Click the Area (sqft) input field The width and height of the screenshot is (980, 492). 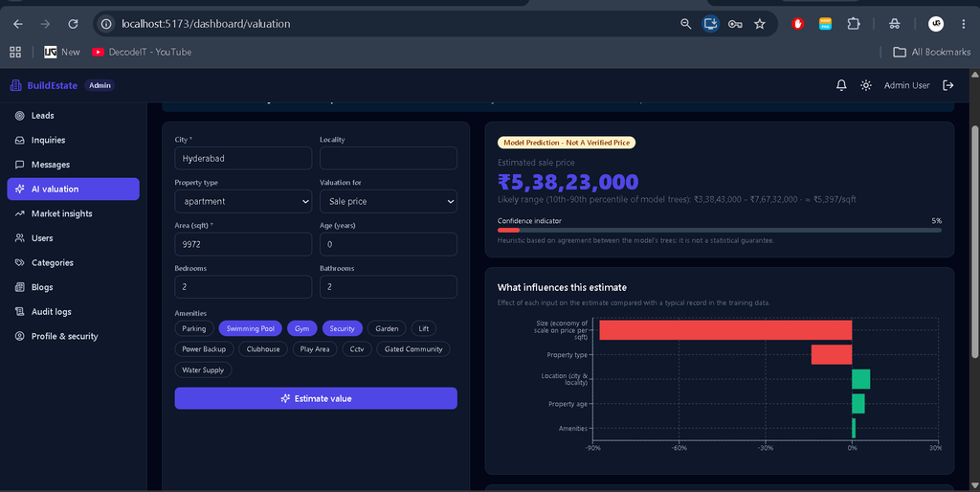tap(243, 244)
